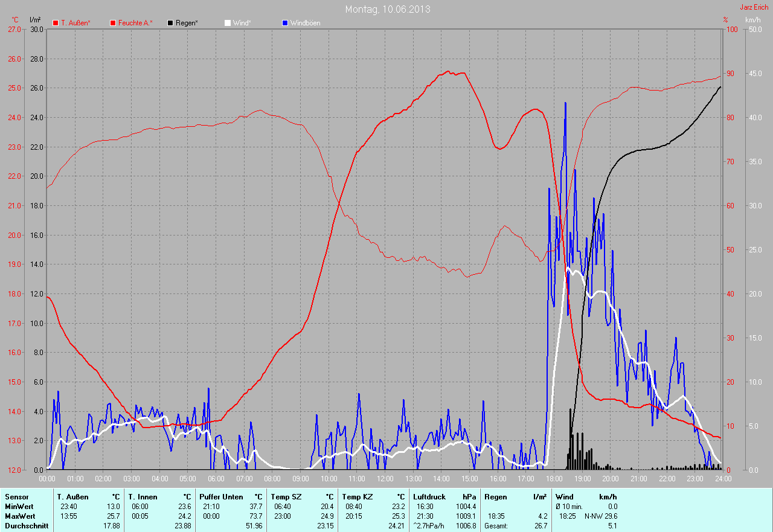
Task: Click the Temp SZ maximum value '24.9'
Action: [x=327, y=516]
